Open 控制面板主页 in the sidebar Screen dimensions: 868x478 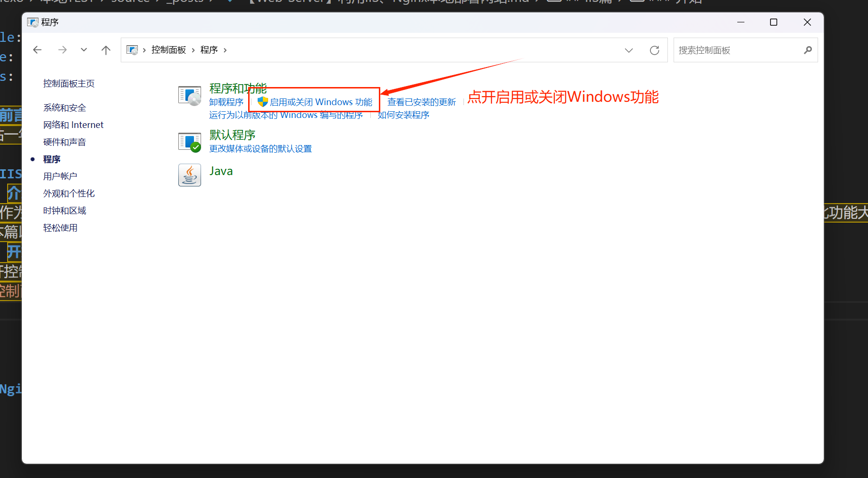[x=69, y=84]
